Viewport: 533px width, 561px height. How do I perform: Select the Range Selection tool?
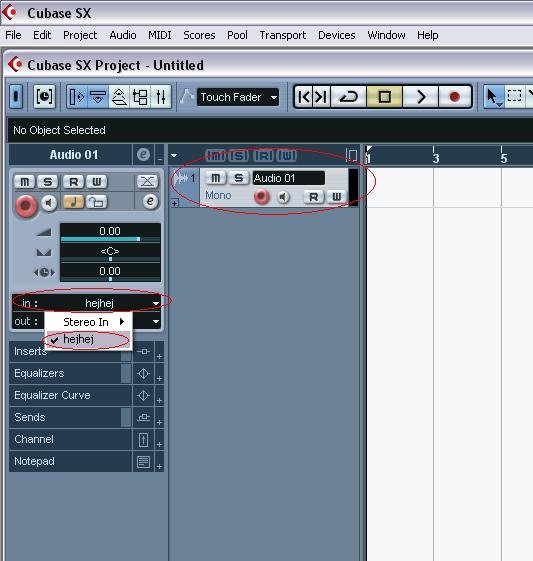(x=514, y=96)
